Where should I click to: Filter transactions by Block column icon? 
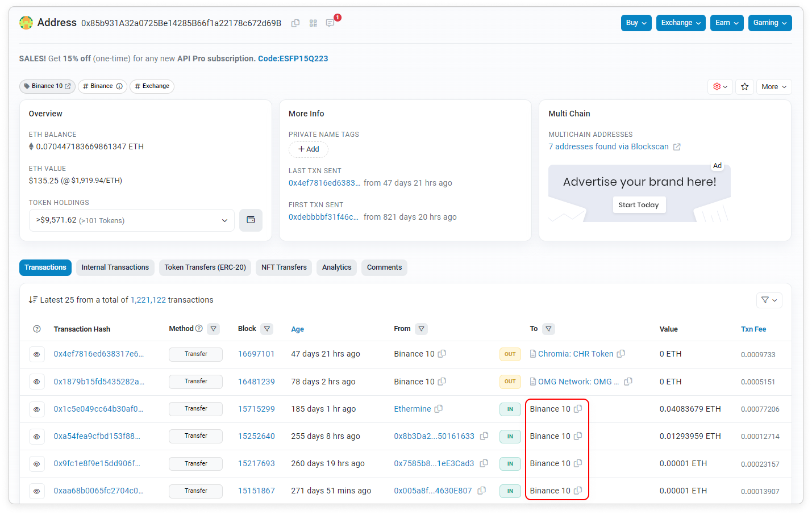pyautogui.click(x=267, y=329)
